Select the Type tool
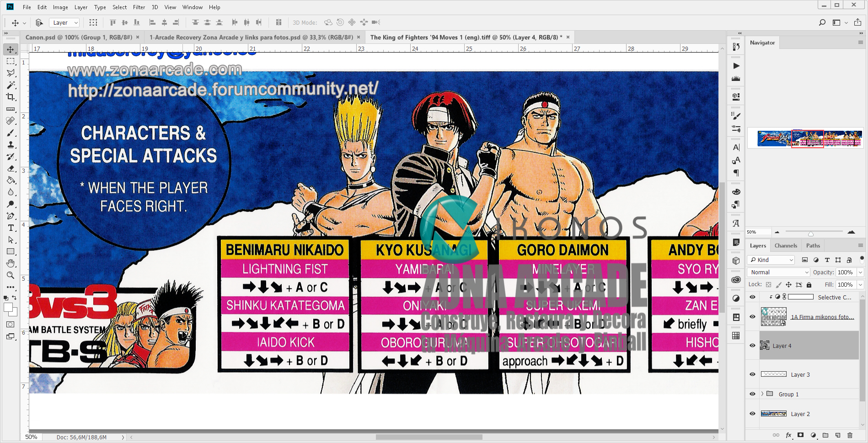The width and height of the screenshot is (868, 443). 11,228
